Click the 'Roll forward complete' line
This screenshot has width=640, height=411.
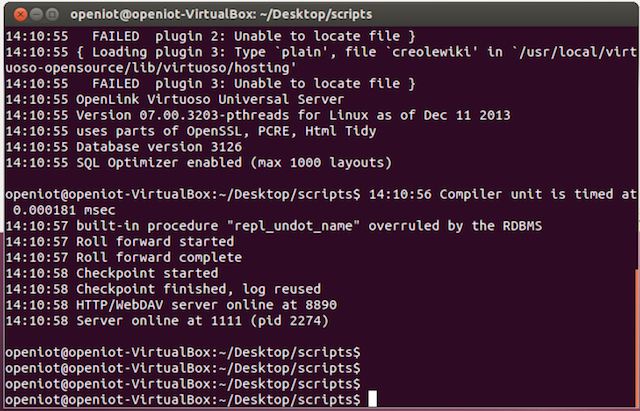point(124,258)
